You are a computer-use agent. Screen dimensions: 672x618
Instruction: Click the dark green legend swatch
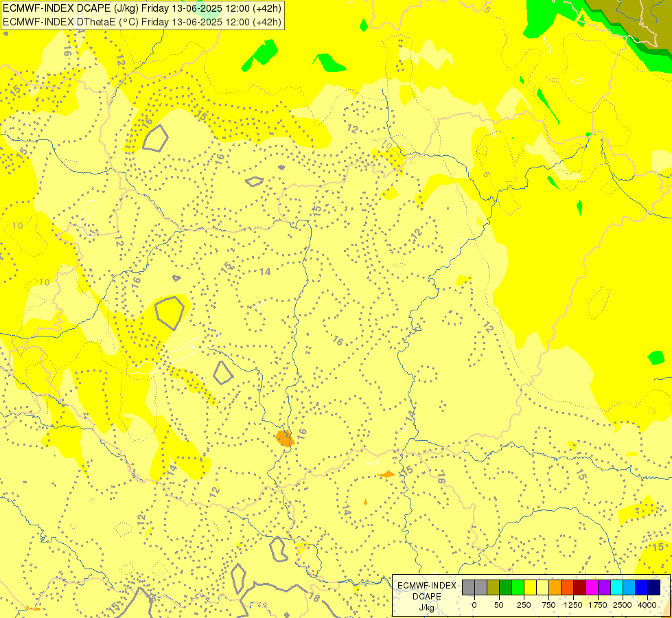(x=506, y=587)
